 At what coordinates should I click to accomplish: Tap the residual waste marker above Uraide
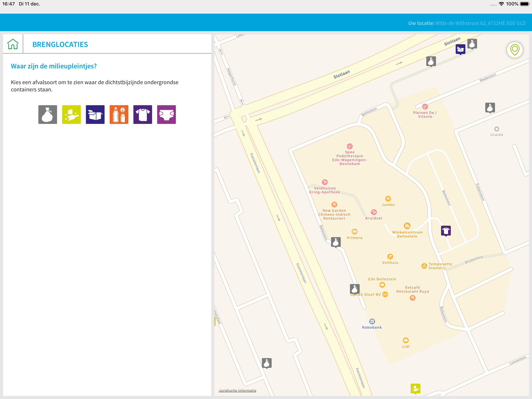490,108
